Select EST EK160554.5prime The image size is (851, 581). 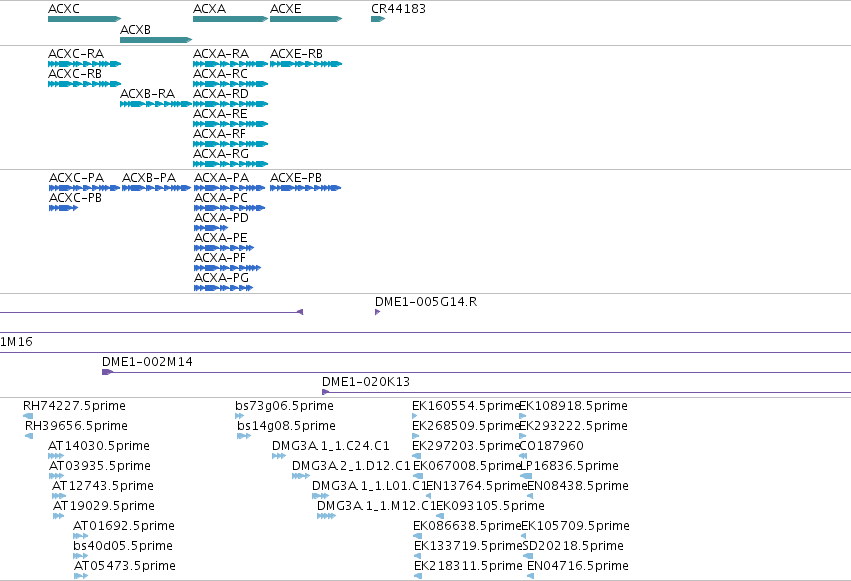pyautogui.click(x=415, y=416)
